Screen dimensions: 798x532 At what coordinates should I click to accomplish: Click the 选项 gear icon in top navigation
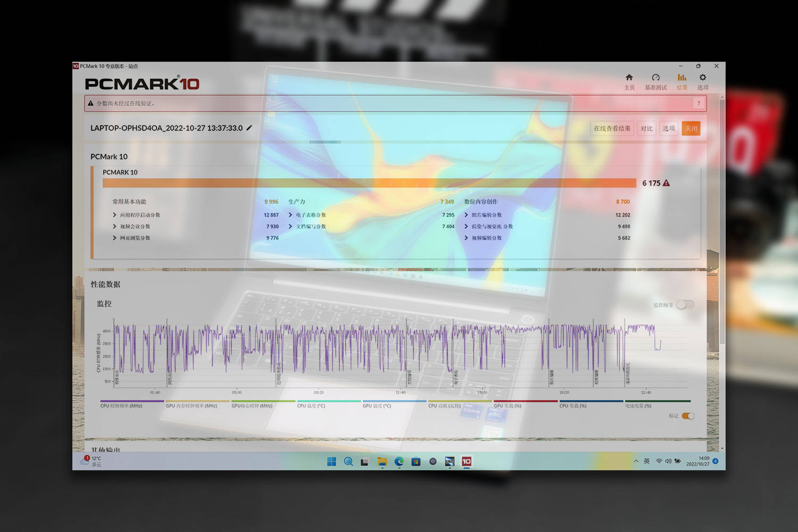703,78
